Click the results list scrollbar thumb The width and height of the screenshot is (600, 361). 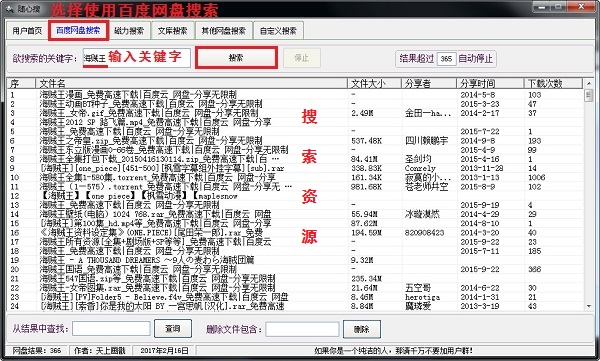coord(589,95)
